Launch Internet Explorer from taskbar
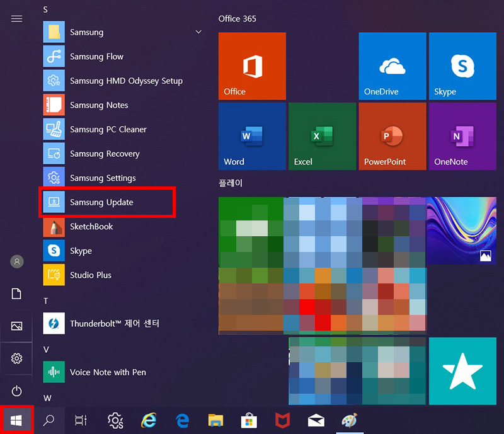The image size is (504, 434). coord(149,420)
